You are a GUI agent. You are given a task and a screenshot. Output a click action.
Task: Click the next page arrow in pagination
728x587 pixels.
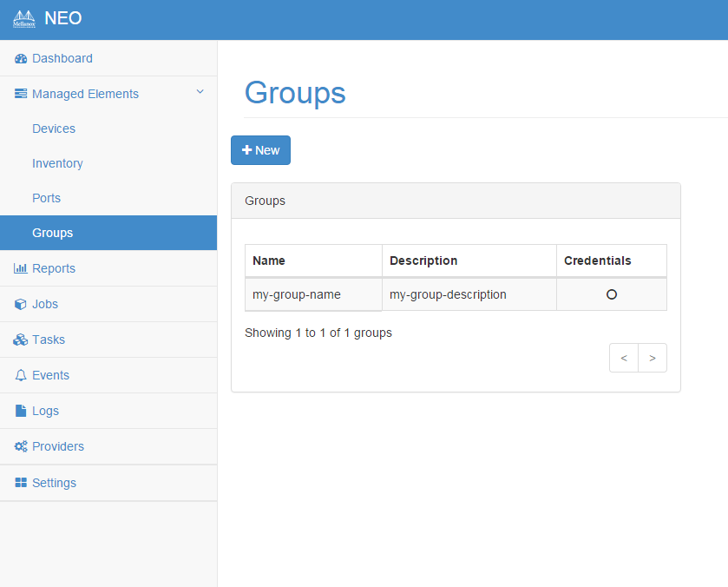click(653, 357)
